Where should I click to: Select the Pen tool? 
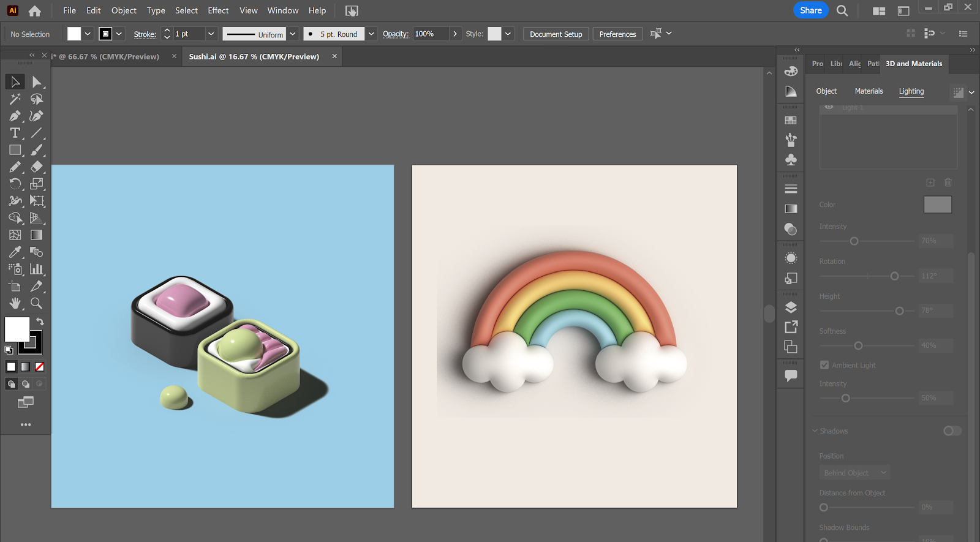[15, 116]
